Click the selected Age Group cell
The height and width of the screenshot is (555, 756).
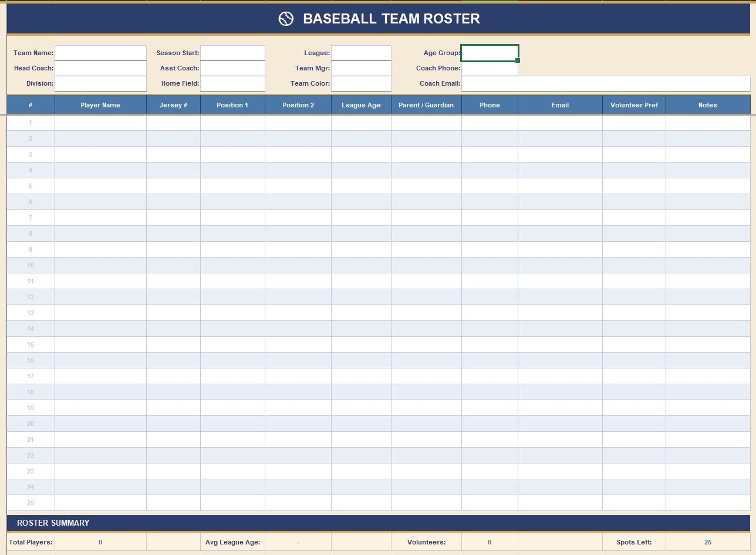click(490, 53)
